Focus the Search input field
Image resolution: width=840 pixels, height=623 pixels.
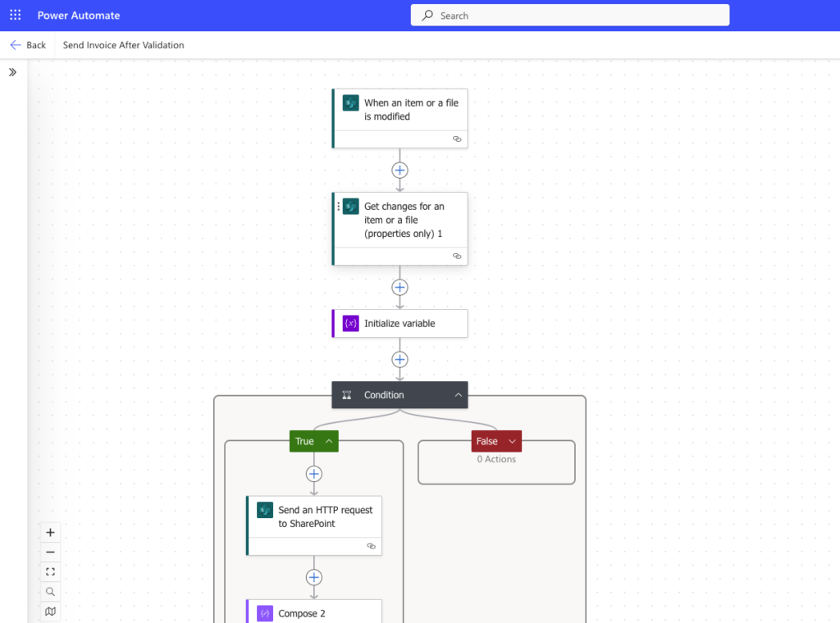[x=569, y=16]
